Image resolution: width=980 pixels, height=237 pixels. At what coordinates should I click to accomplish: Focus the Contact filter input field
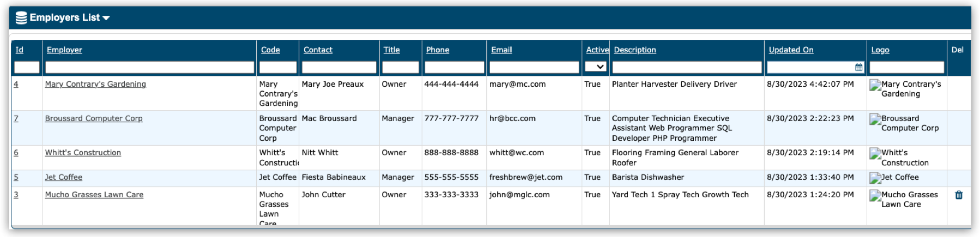(x=338, y=67)
